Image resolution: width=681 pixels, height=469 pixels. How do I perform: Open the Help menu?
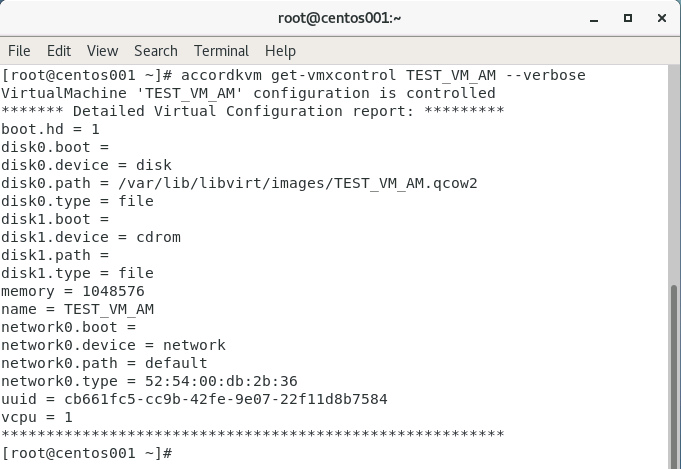pyautogui.click(x=280, y=50)
